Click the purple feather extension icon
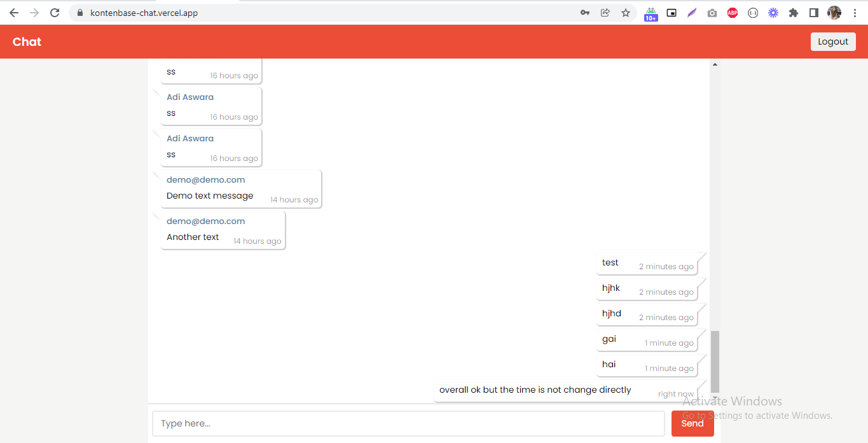 [x=692, y=12]
